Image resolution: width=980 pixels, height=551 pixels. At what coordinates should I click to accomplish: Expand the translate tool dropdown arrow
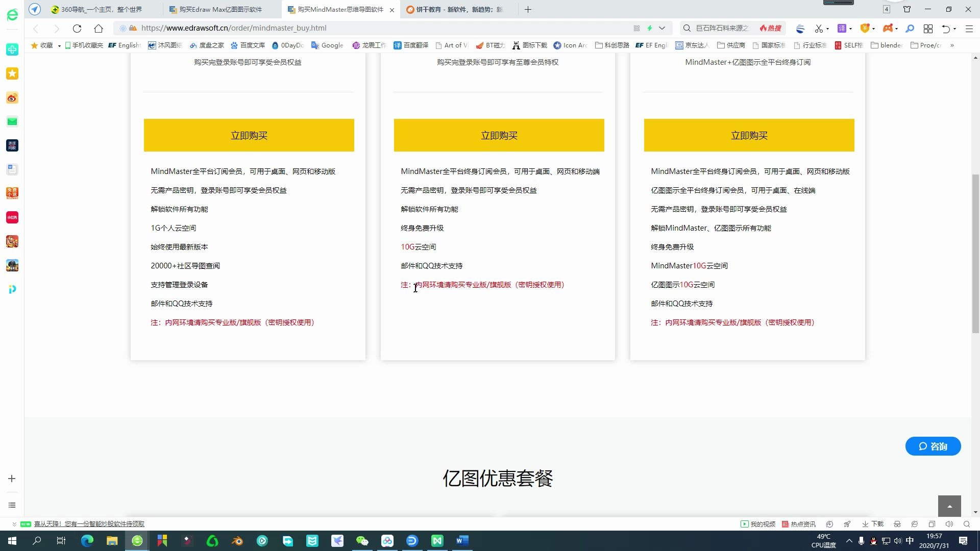850,29
